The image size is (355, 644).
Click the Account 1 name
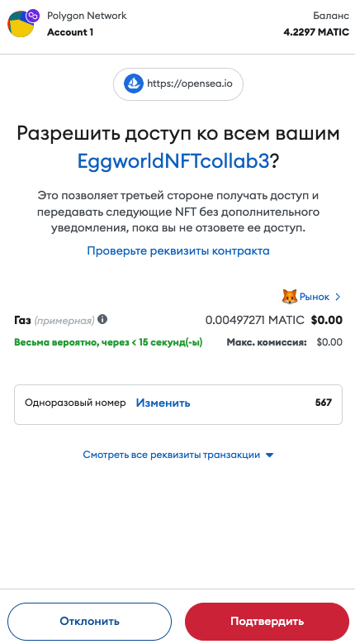pos(70,32)
